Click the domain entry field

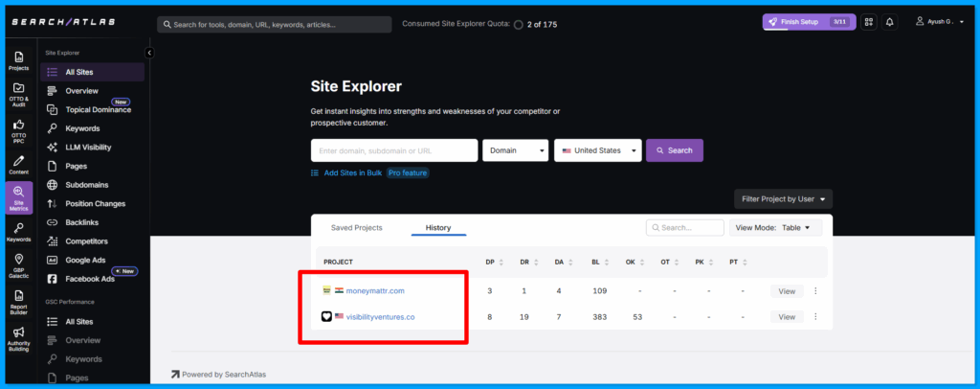coord(394,150)
